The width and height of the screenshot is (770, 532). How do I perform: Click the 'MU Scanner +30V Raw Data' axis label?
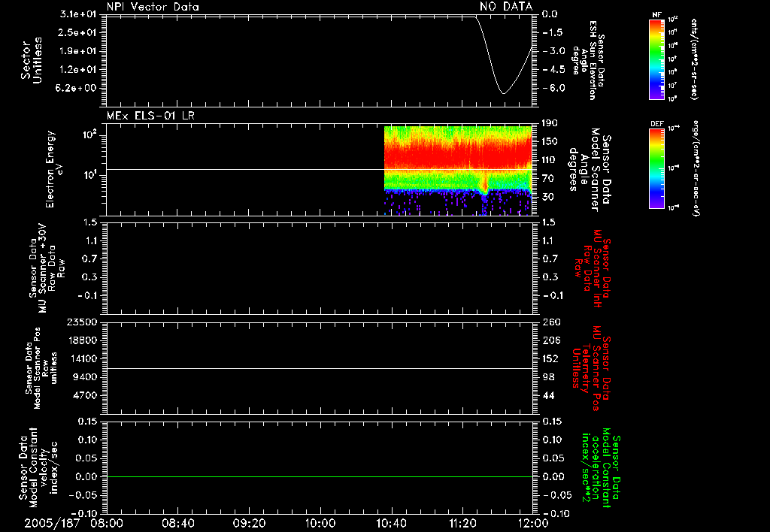click(47, 268)
